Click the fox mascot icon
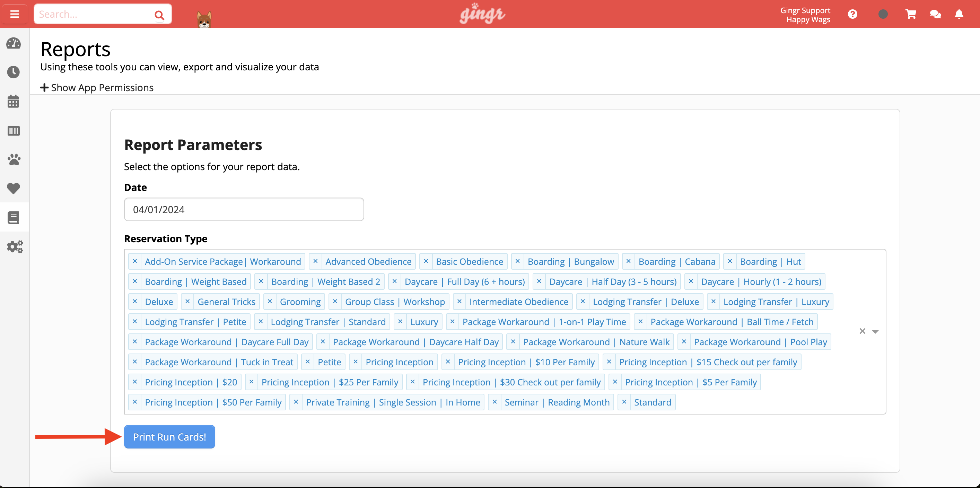 click(x=204, y=19)
